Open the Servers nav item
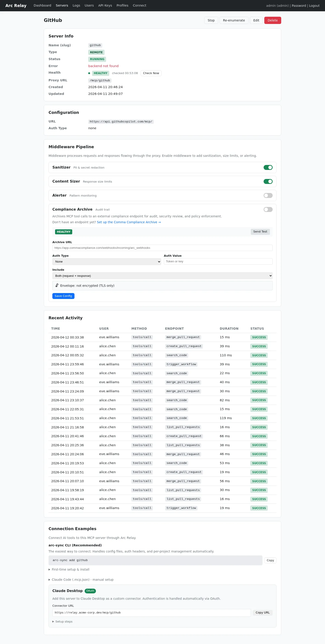 pyautogui.click(x=62, y=5)
